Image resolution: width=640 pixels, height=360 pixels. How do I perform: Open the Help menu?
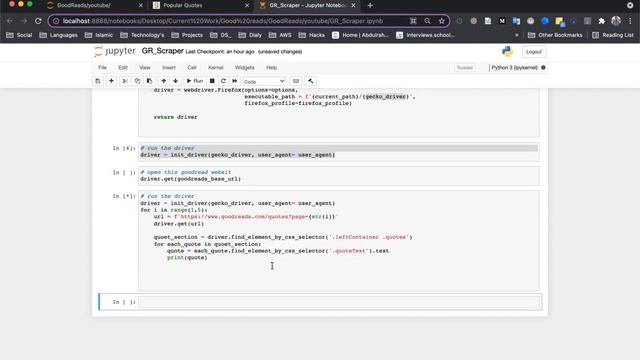point(271,67)
